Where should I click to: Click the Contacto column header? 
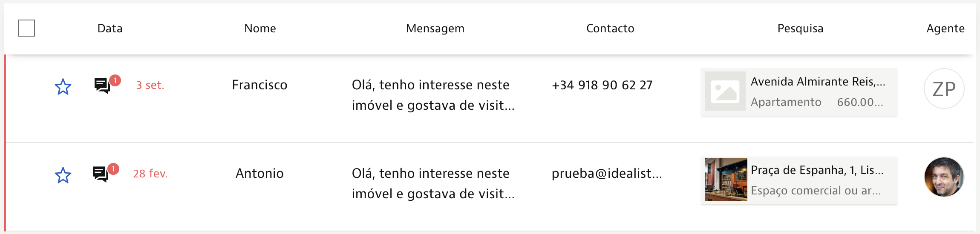[610, 29]
